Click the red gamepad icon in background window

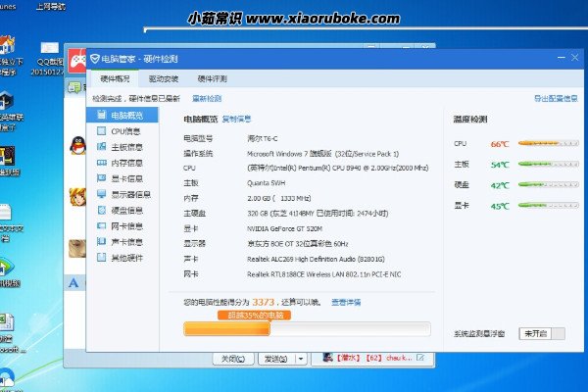77,60
